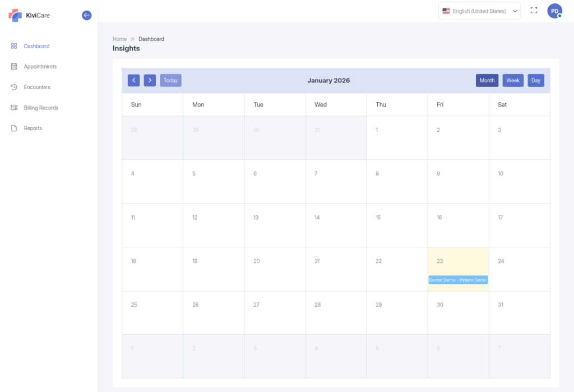This screenshot has width=574, height=392.
Task: Go to the next month
Action: [x=150, y=80]
